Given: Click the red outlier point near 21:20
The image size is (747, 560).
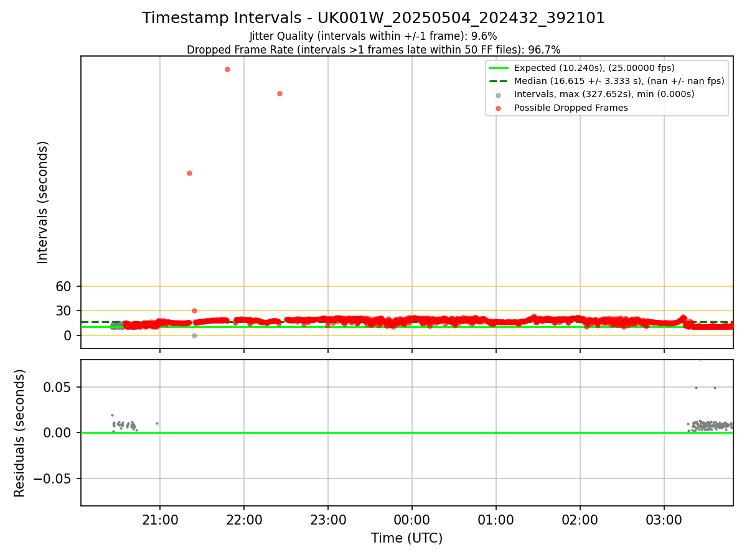Looking at the screenshot, I should coord(189,173).
